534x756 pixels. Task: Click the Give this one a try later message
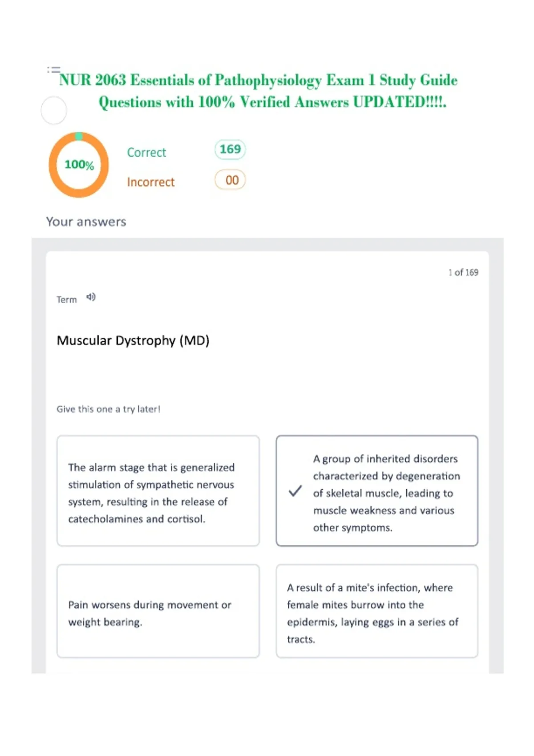pyautogui.click(x=108, y=409)
